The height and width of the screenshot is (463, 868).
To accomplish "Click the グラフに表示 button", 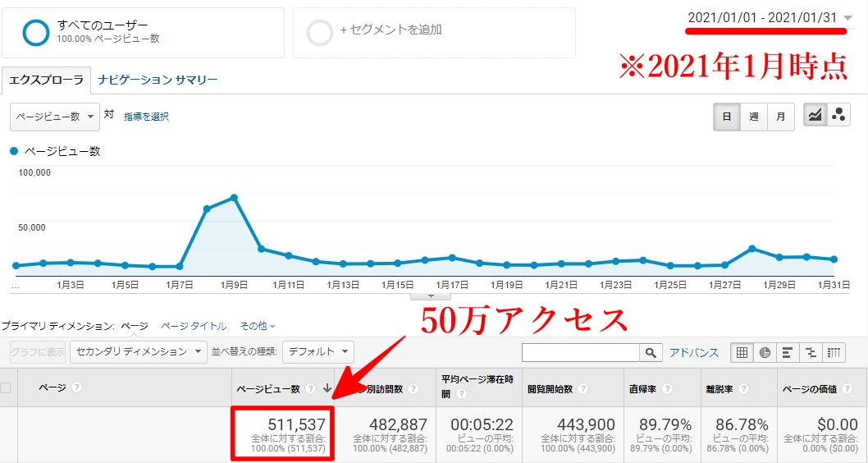I will pos(38,351).
